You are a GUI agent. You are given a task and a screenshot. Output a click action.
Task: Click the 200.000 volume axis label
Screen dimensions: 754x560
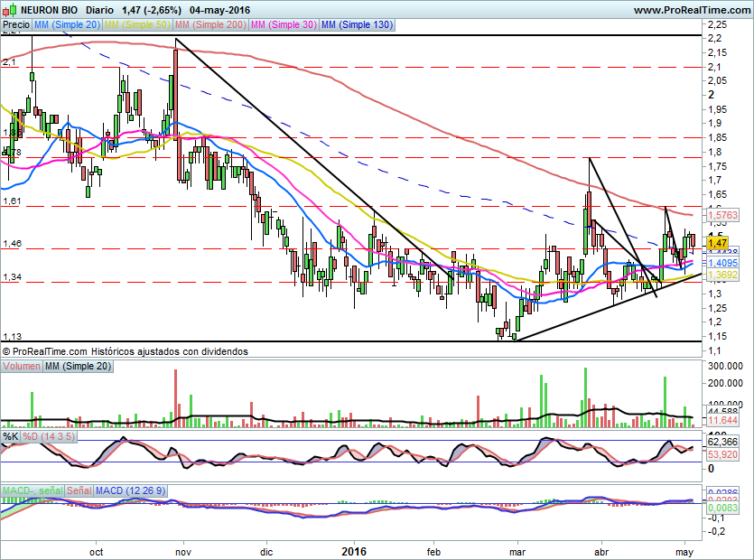725,384
